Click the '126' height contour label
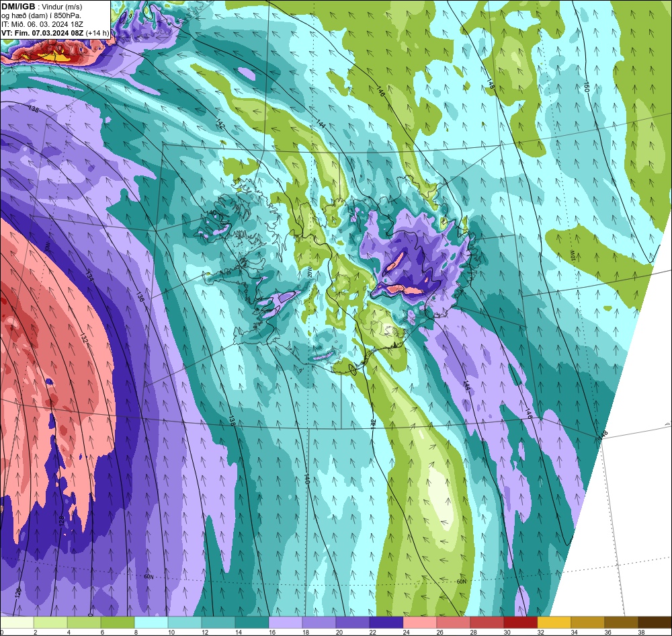 18,593
